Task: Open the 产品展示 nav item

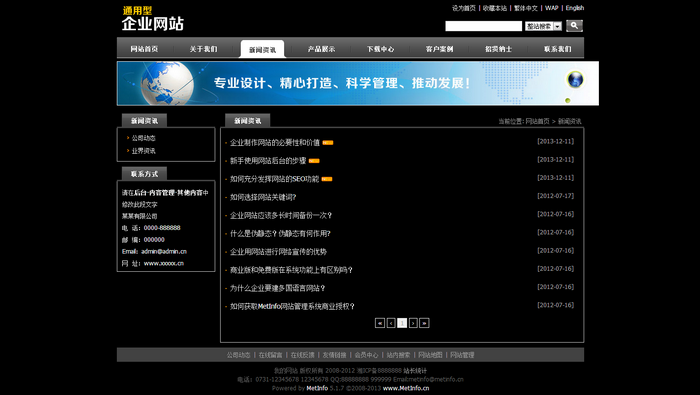Action: [x=321, y=49]
